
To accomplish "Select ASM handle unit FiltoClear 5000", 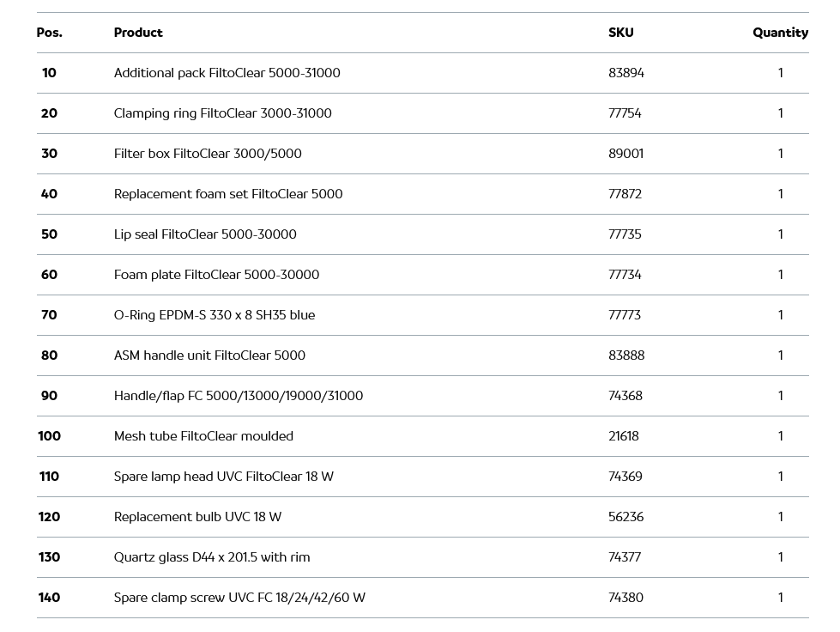I will point(209,355).
